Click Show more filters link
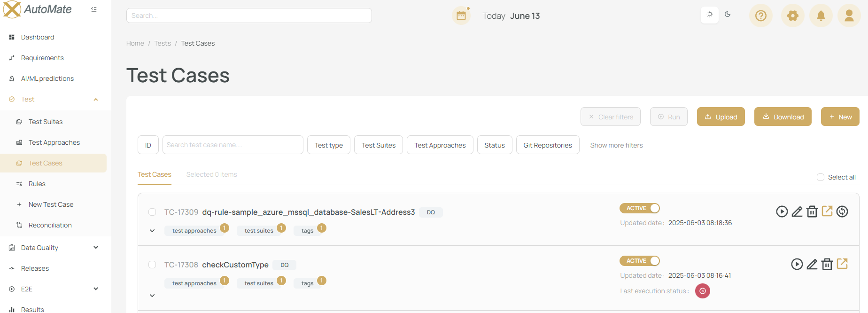This screenshot has width=868, height=313. 616,145
